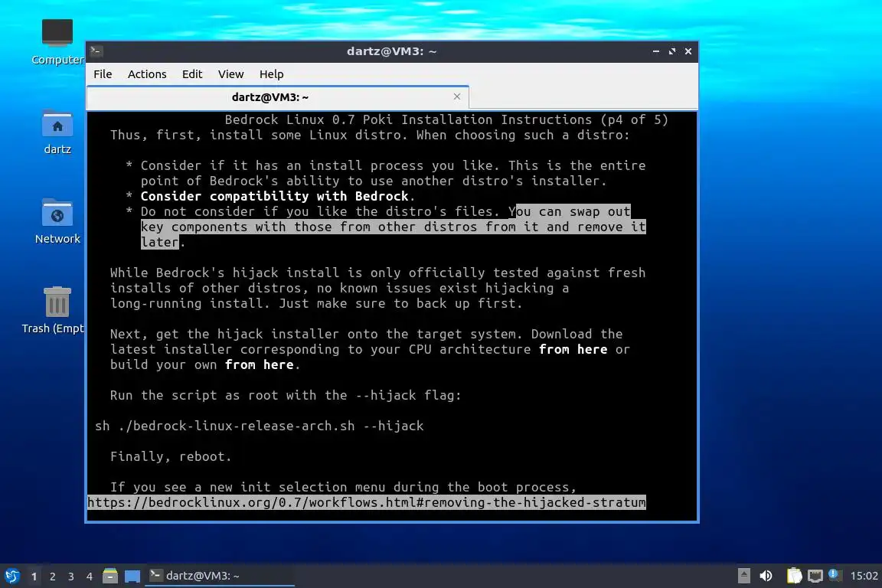Open the clipboard manager tray icon
The image size is (882, 588).
coord(794,576)
